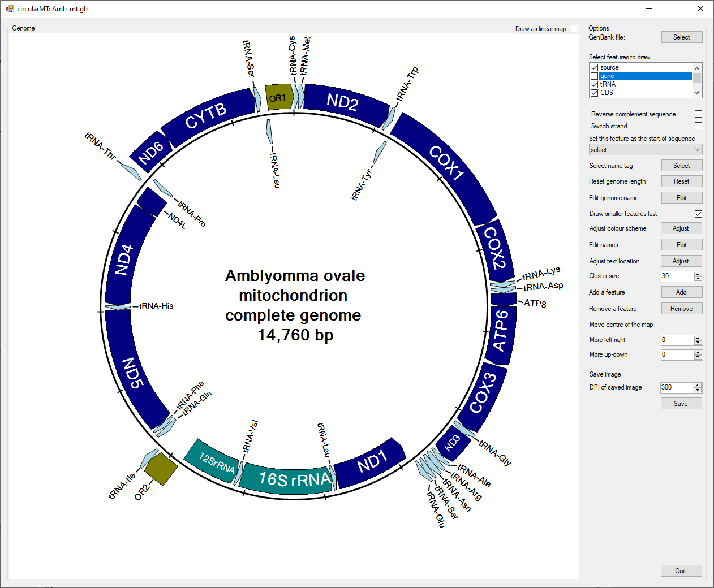Uncheck Draw smaller features last
The width and height of the screenshot is (714, 588).
698,214
